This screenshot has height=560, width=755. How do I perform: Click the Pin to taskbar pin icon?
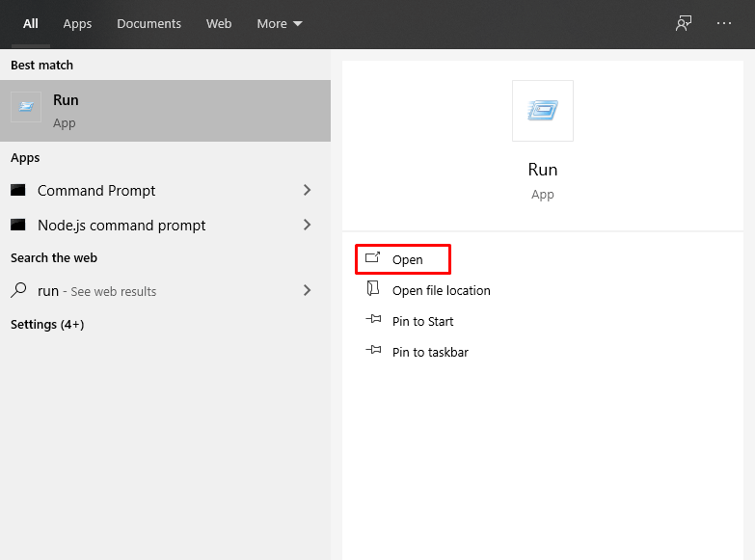click(x=373, y=350)
